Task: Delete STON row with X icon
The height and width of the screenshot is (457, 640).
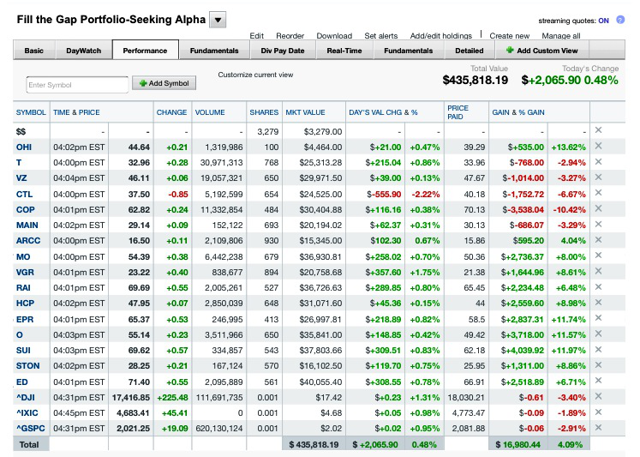Action: coord(598,365)
